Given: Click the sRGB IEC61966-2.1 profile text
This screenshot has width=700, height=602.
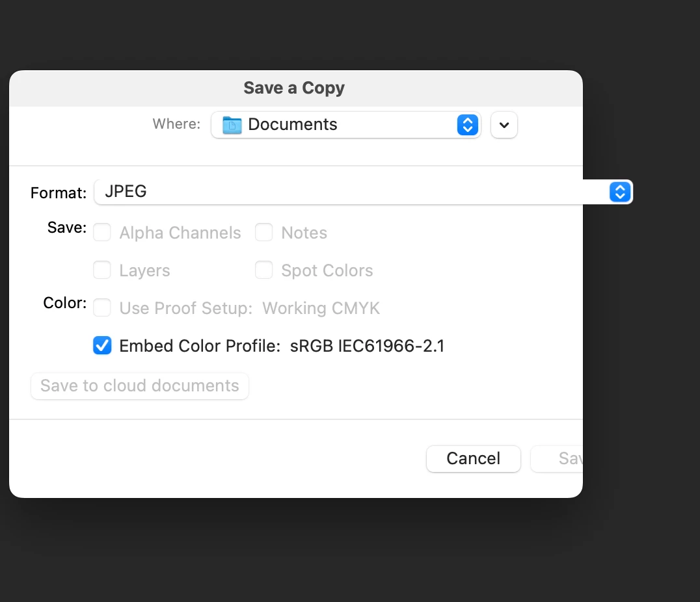Looking at the screenshot, I should tap(367, 346).
